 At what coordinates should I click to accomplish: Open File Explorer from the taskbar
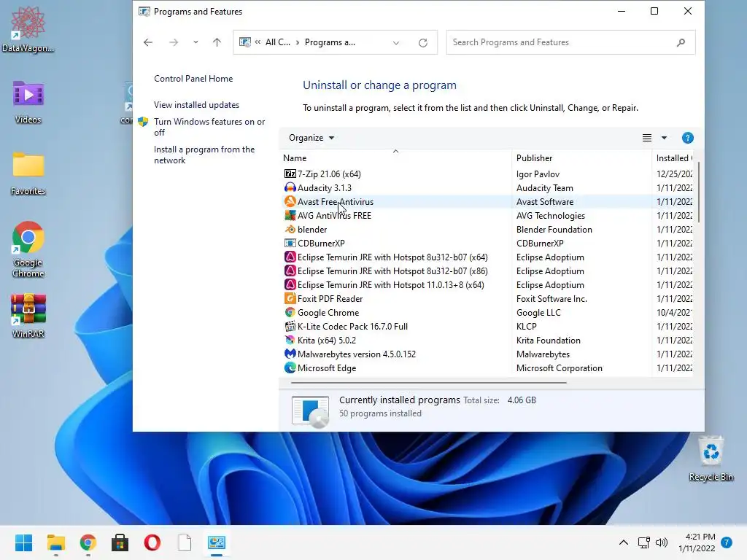coord(56,542)
